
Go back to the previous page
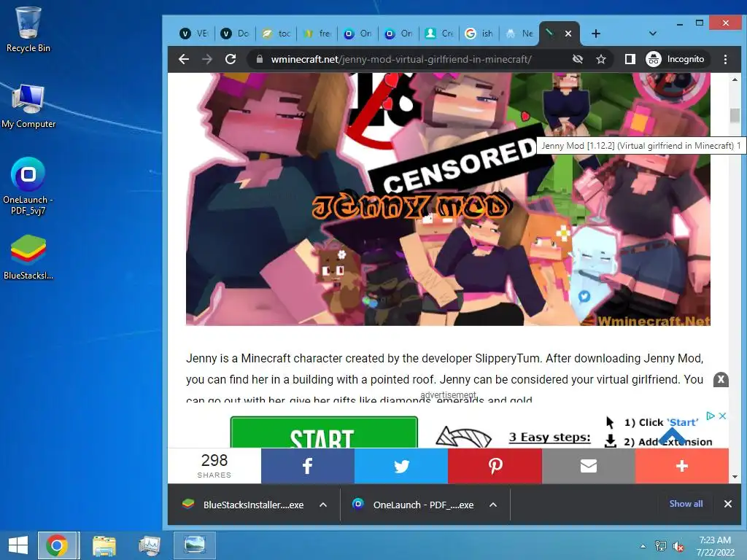(184, 59)
